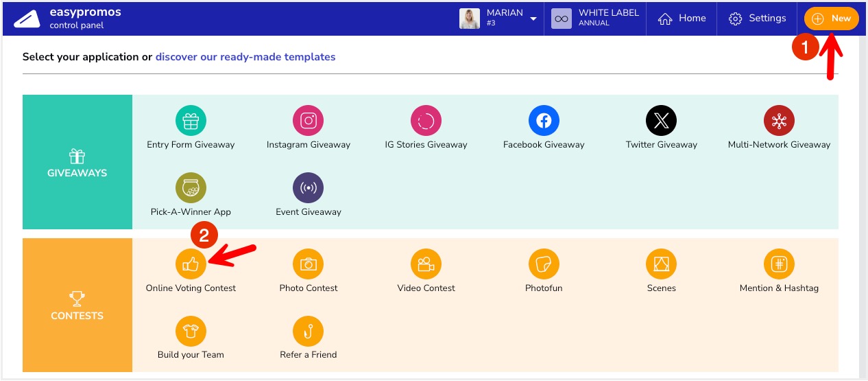Select the Mention & Hashtag icon
868x381 pixels.
click(779, 264)
